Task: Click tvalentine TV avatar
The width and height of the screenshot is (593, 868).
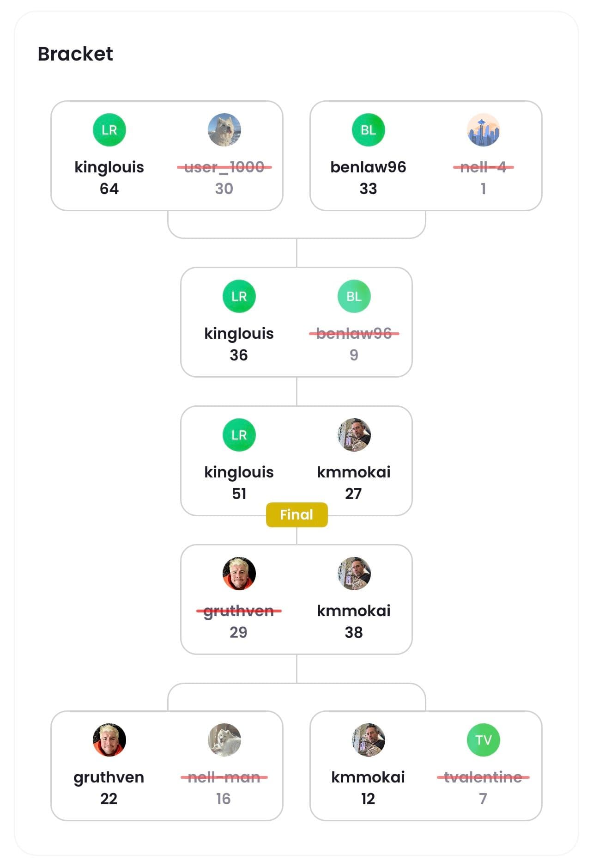Action: pyautogui.click(x=483, y=740)
